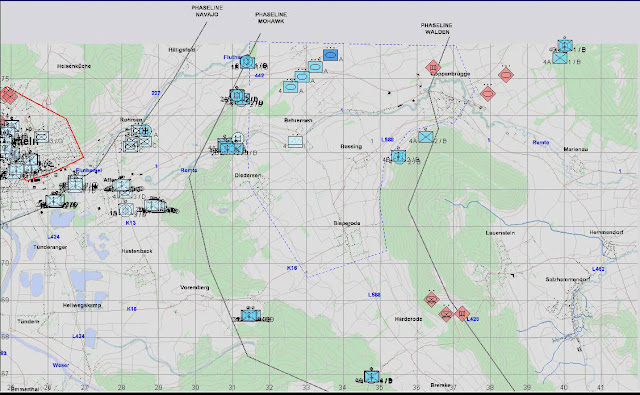
Task: Click the Behrensen town label
Action: click(298, 120)
